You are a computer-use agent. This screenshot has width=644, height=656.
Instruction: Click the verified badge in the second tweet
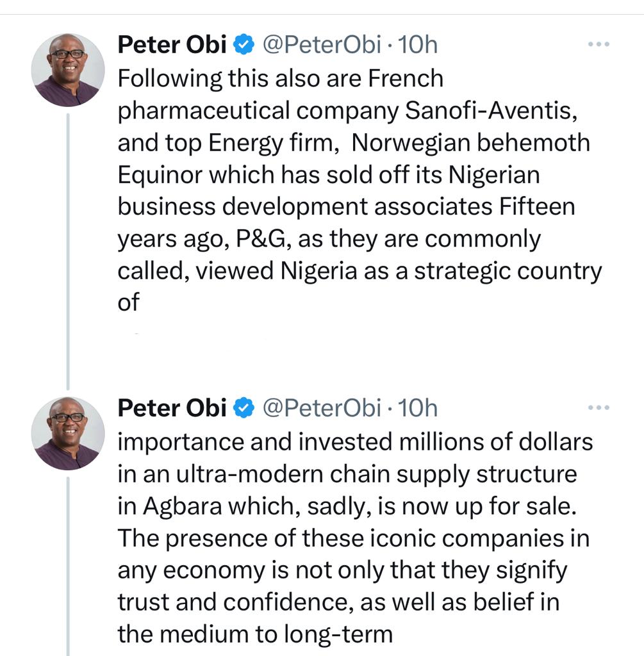[244, 408]
